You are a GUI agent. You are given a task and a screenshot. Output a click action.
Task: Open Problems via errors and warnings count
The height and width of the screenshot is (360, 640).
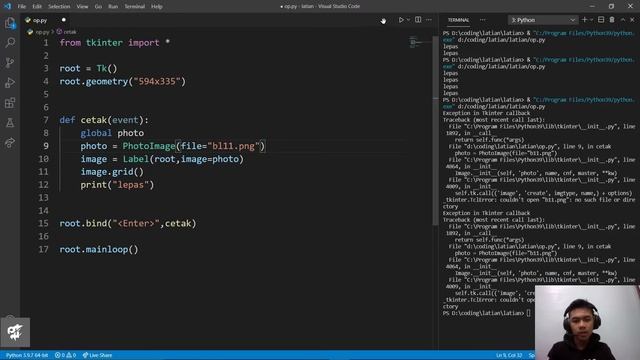65,355
